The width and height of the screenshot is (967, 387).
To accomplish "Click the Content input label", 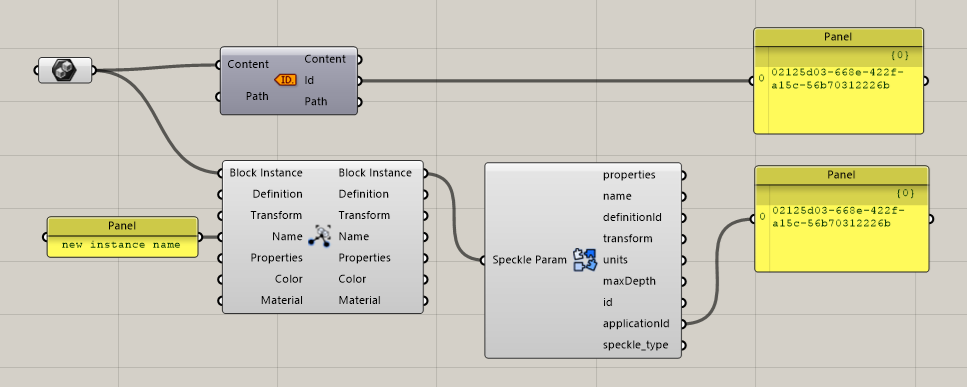I will coord(248,64).
